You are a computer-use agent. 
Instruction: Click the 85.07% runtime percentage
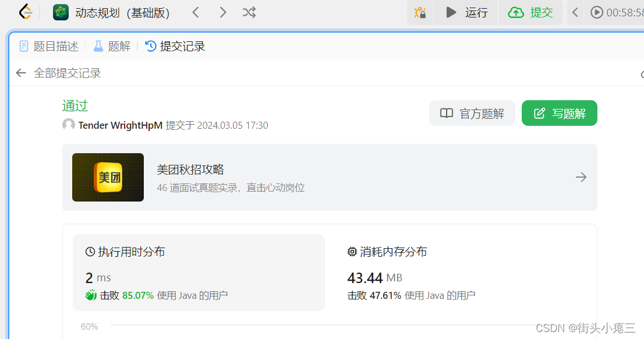[138, 295]
